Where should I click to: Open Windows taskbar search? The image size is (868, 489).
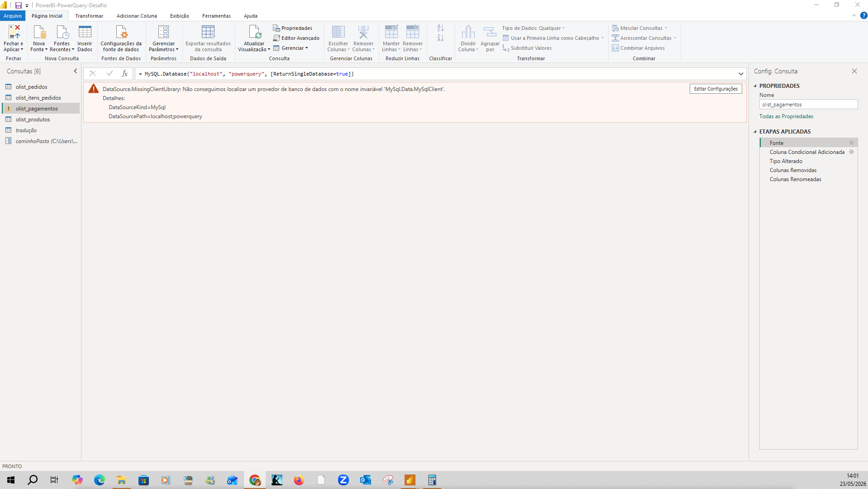[33, 480]
